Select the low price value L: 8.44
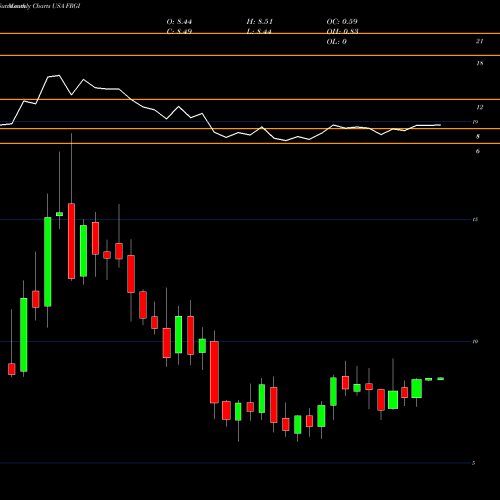The width and height of the screenshot is (500, 500). [x=259, y=31]
